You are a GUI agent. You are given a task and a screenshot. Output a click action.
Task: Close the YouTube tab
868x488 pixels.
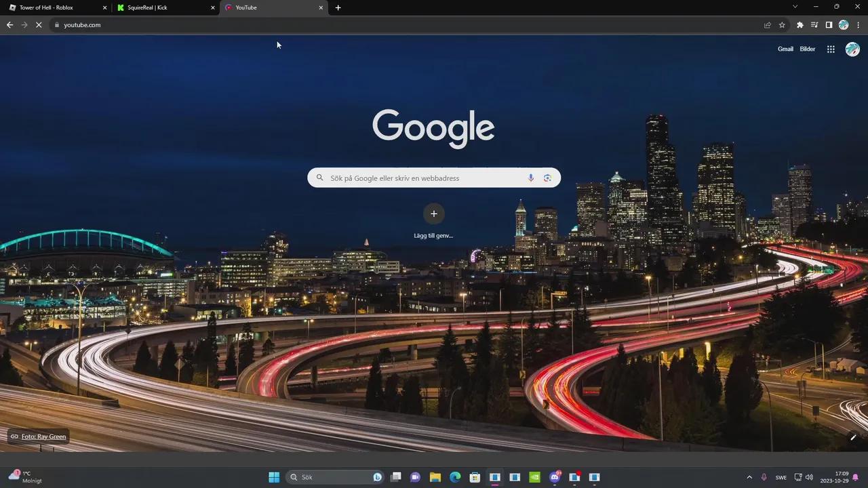321,7
